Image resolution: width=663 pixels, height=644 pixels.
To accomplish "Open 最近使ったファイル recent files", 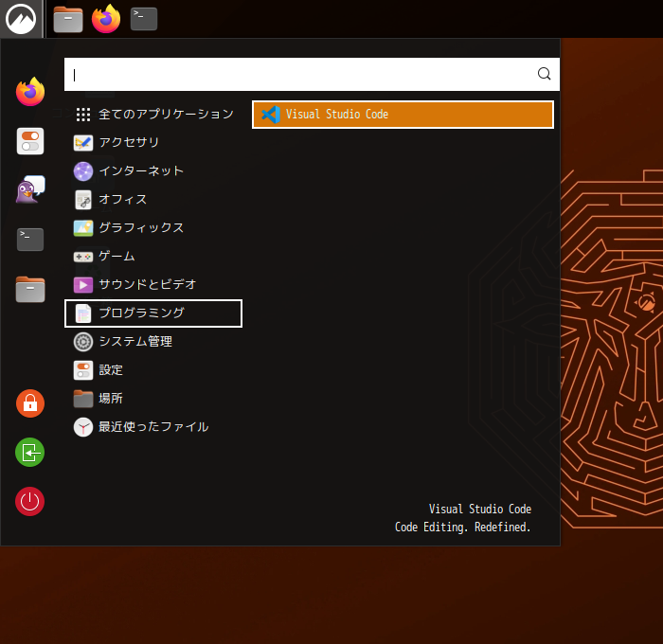I will tap(153, 427).
